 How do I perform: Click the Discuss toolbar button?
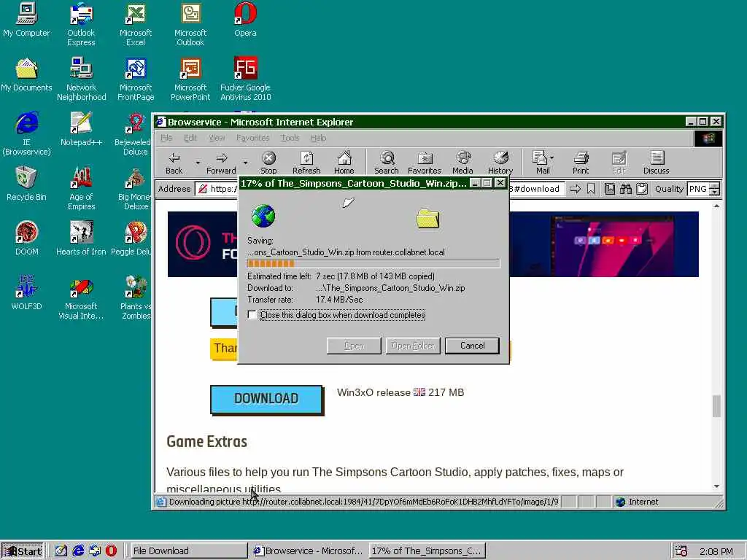(657, 163)
